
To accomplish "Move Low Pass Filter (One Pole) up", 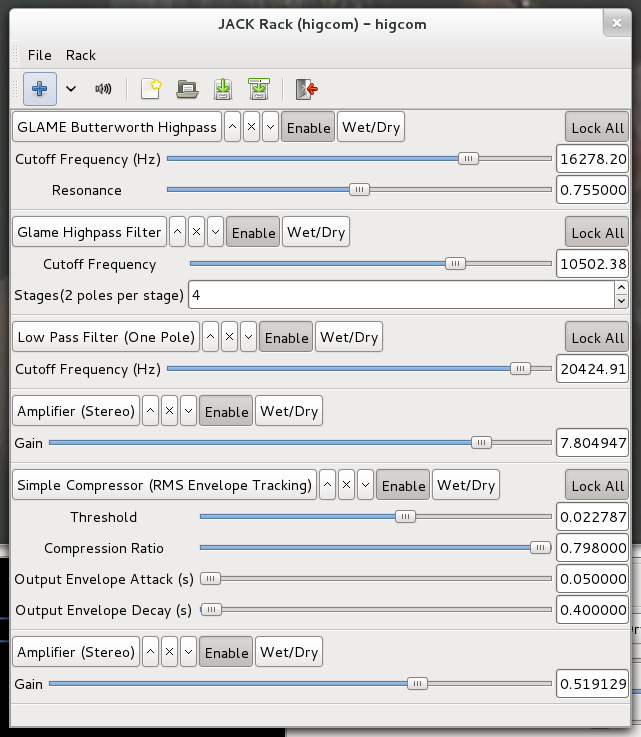I will 211,337.
